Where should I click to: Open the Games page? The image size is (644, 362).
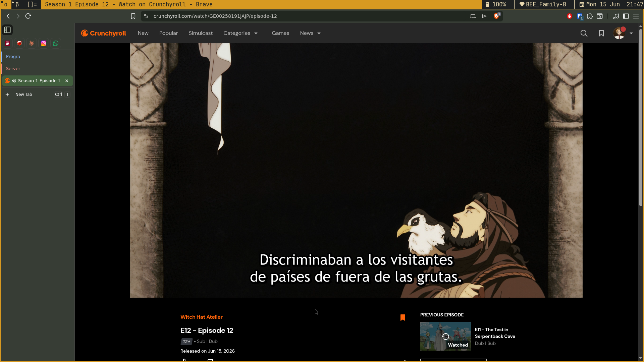280,33
